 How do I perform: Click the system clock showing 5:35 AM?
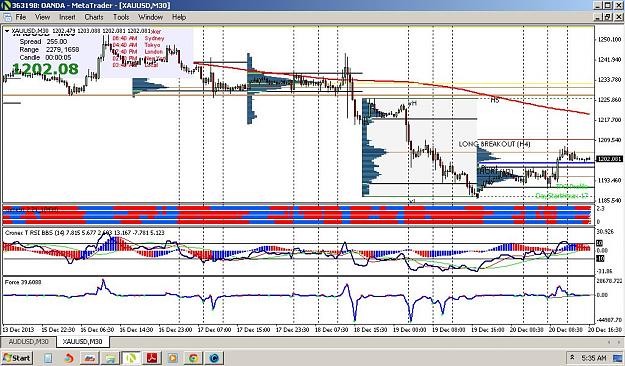coord(594,358)
